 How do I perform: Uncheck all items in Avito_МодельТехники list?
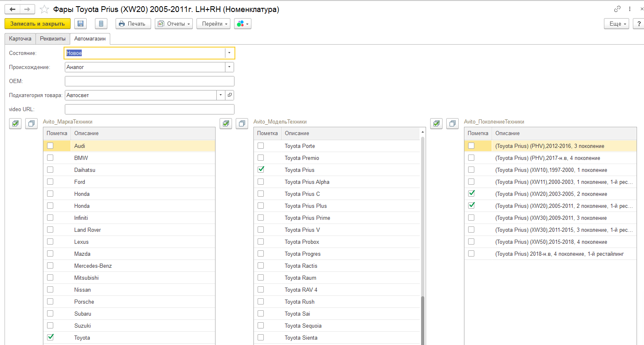(x=242, y=124)
